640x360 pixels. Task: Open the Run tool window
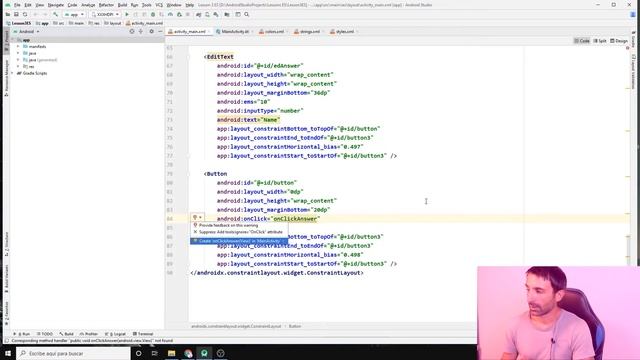22,334
